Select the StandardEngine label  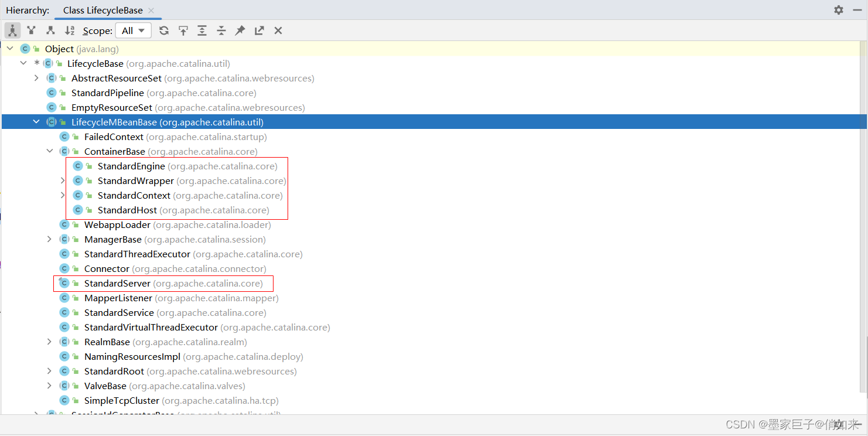click(131, 166)
